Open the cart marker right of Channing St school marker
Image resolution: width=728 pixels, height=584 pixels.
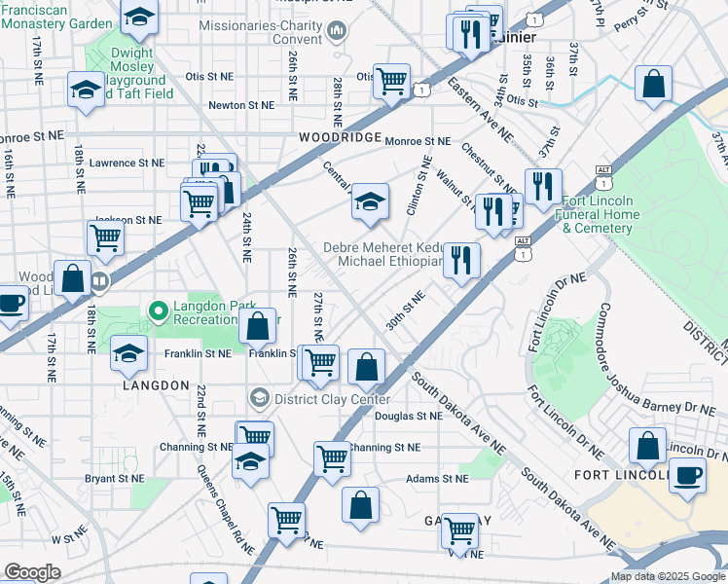(x=332, y=460)
